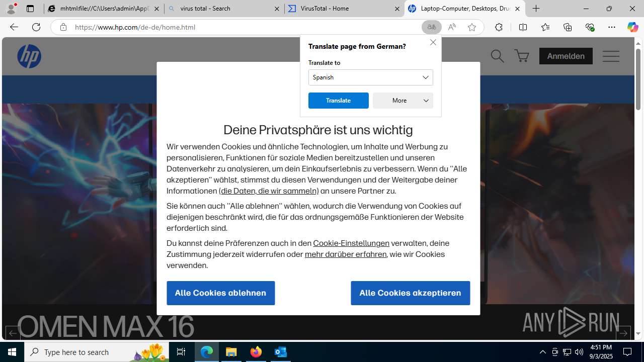Close the virus total Search tab
The width and height of the screenshot is (644, 362).
click(x=277, y=9)
